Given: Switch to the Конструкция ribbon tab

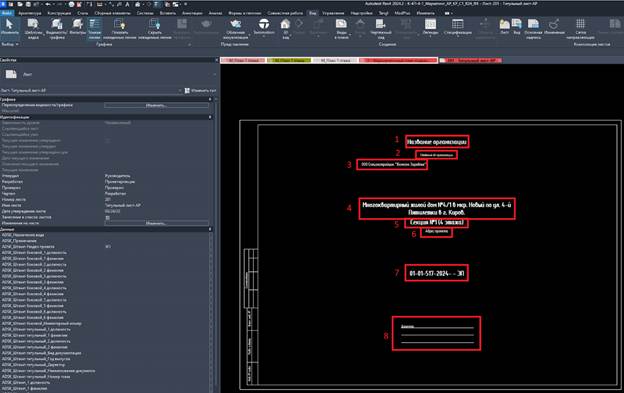Looking at the screenshot, I should point(59,13).
